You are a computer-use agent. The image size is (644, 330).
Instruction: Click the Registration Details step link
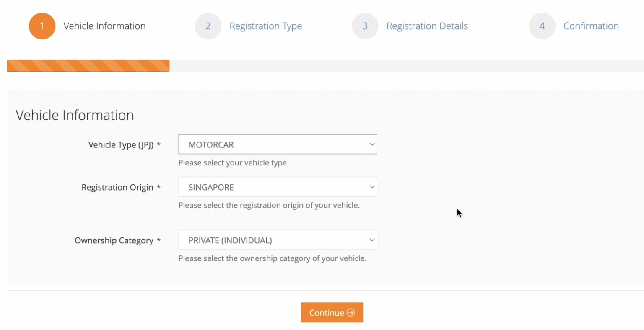pos(427,26)
